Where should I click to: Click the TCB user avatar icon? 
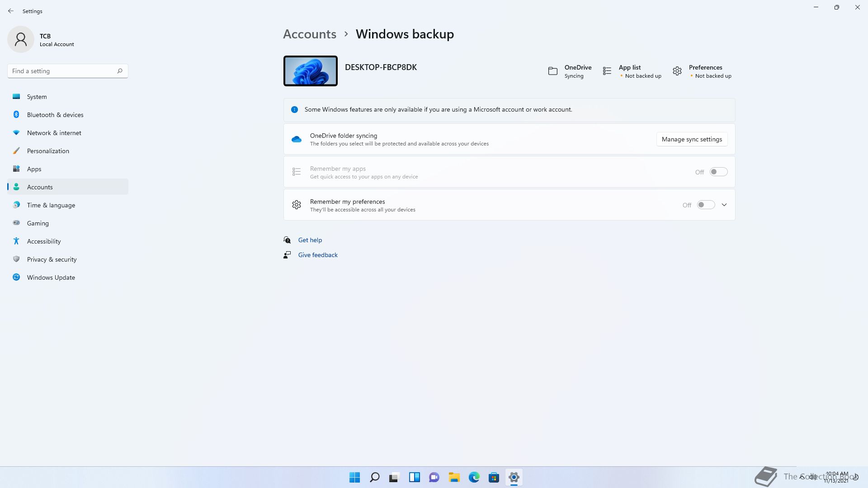pos(21,39)
